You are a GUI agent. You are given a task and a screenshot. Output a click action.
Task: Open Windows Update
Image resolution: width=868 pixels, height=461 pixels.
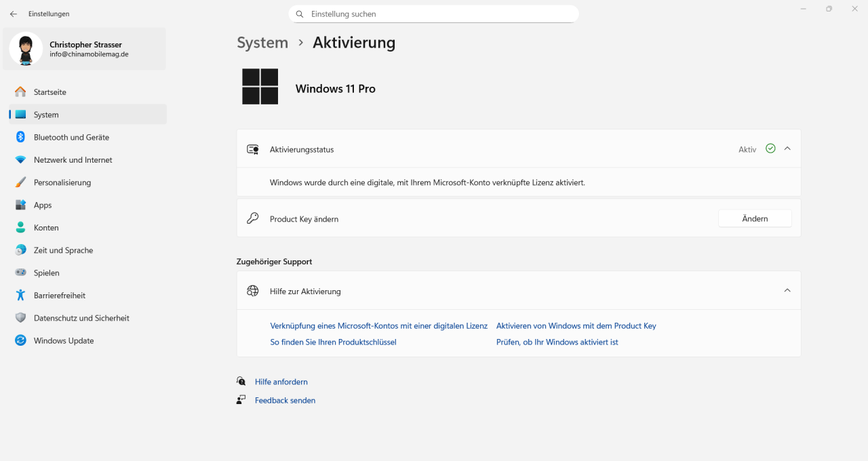coord(63,340)
